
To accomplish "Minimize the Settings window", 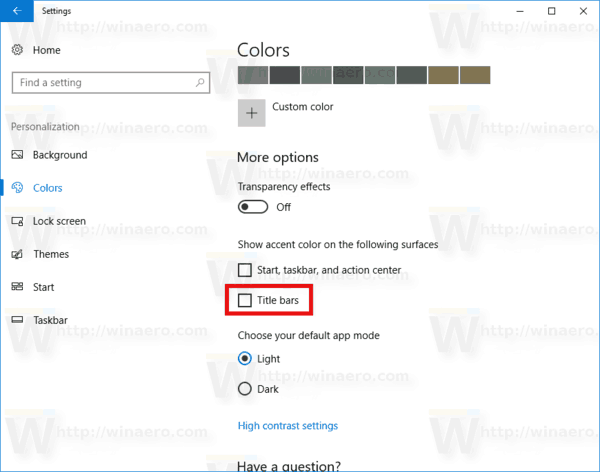I will pos(520,11).
